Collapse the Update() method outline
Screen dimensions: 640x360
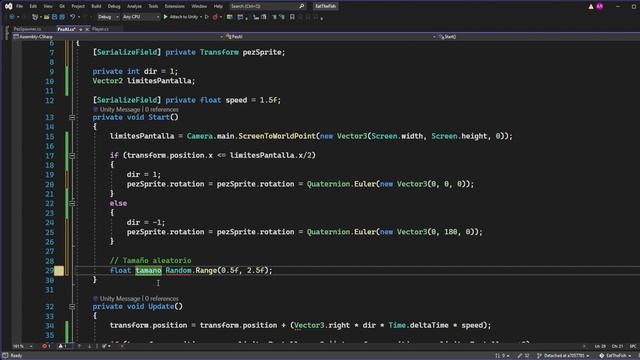pyautogui.click(x=72, y=307)
